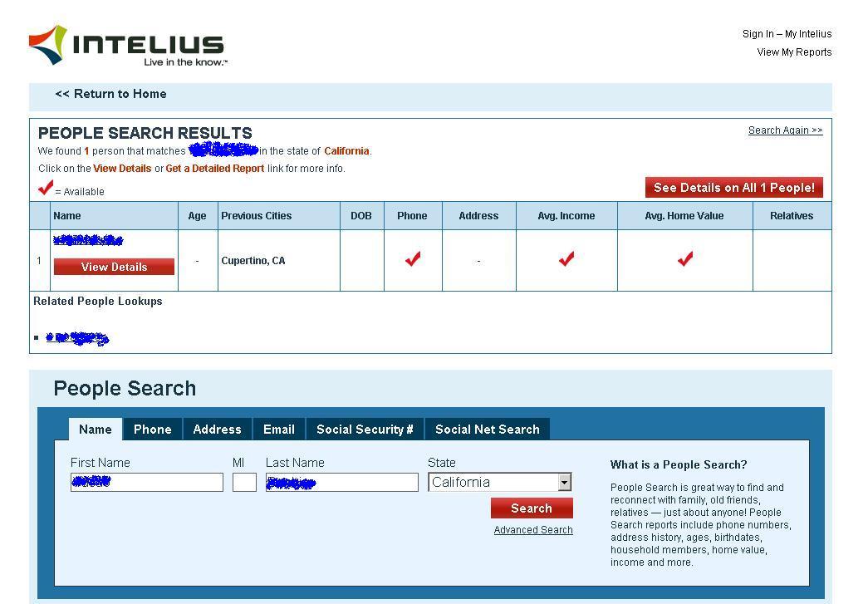This screenshot has width=868, height=604.
Task: Click the Search Again link
Action: pyautogui.click(x=785, y=130)
